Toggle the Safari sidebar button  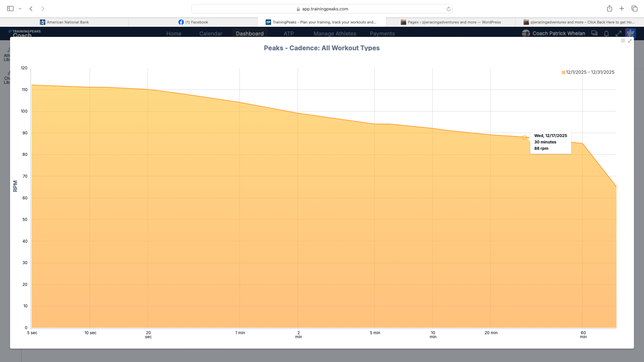[10, 9]
